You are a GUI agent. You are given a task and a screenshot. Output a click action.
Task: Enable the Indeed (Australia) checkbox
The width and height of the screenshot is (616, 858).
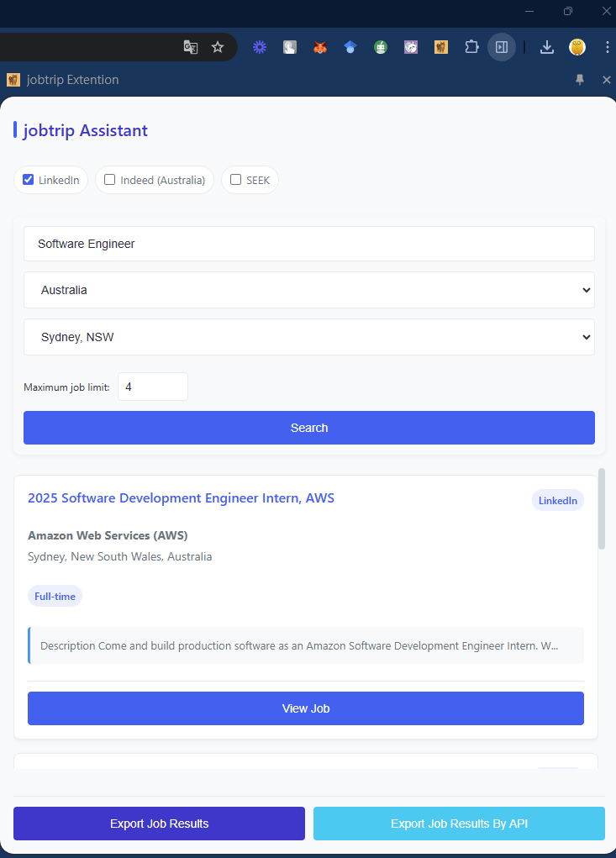click(x=110, y=180)
